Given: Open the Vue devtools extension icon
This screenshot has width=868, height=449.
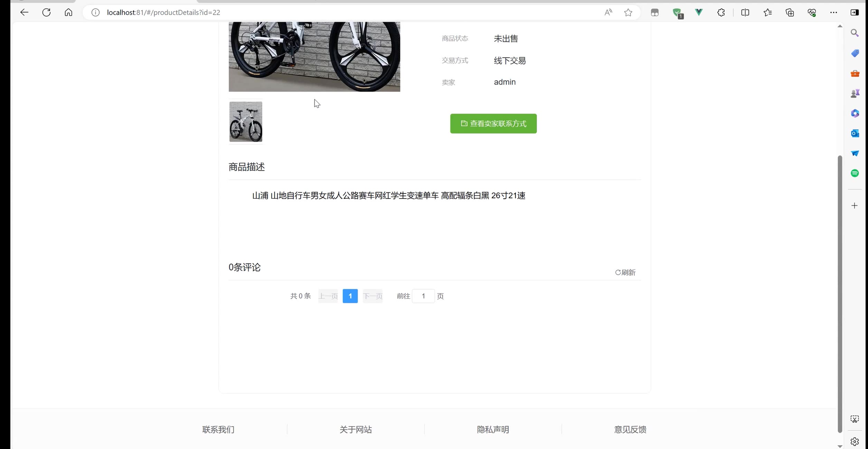Looking at the screenshot, I should point(699,12).
